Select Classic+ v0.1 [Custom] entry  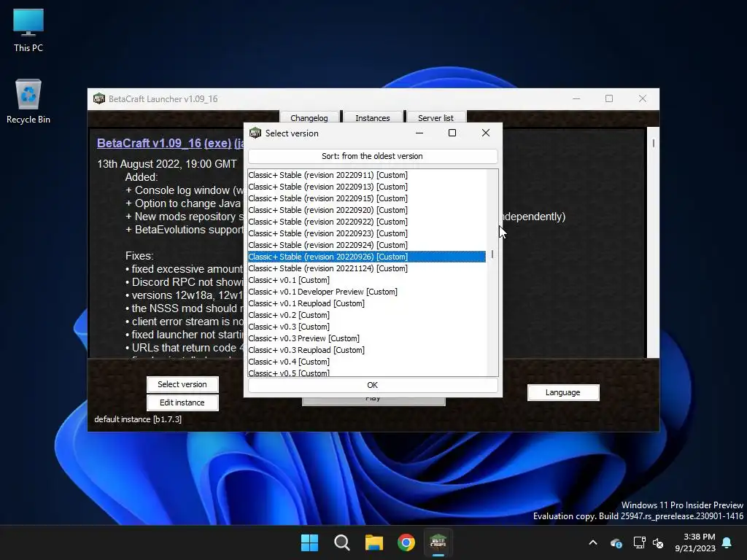click(x=367, y=280)
